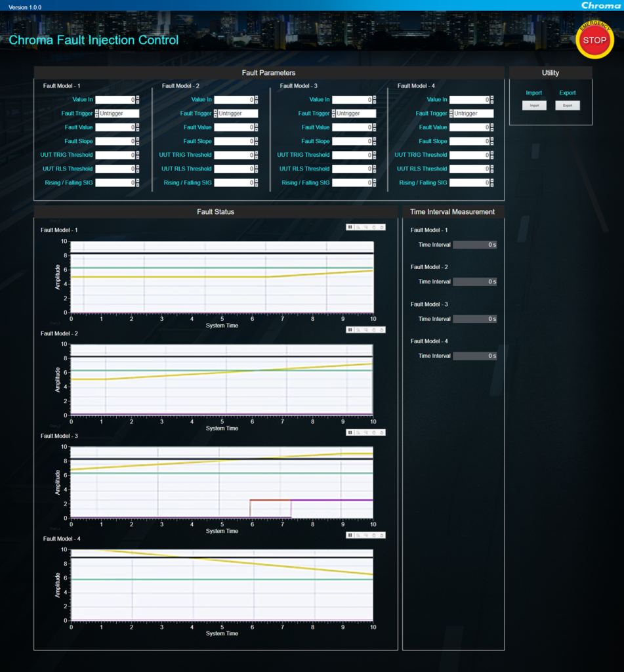Click pause icon on Fault Model 3 chart

[350, 432]
